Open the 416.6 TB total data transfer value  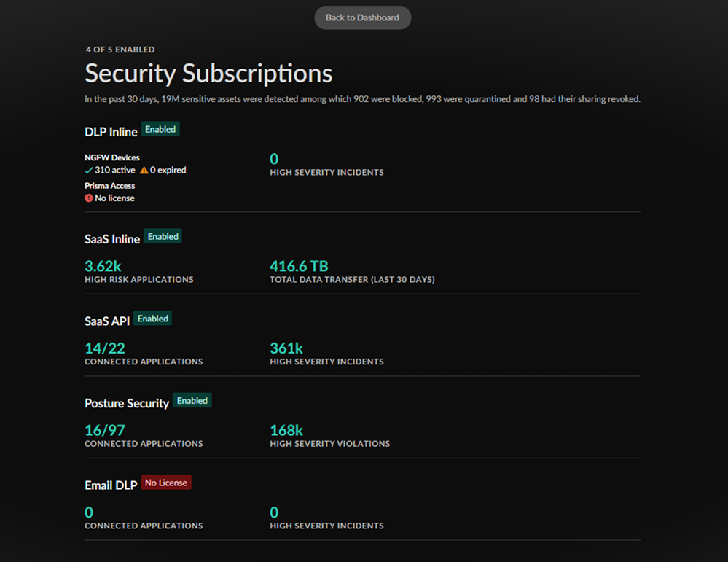299,266
